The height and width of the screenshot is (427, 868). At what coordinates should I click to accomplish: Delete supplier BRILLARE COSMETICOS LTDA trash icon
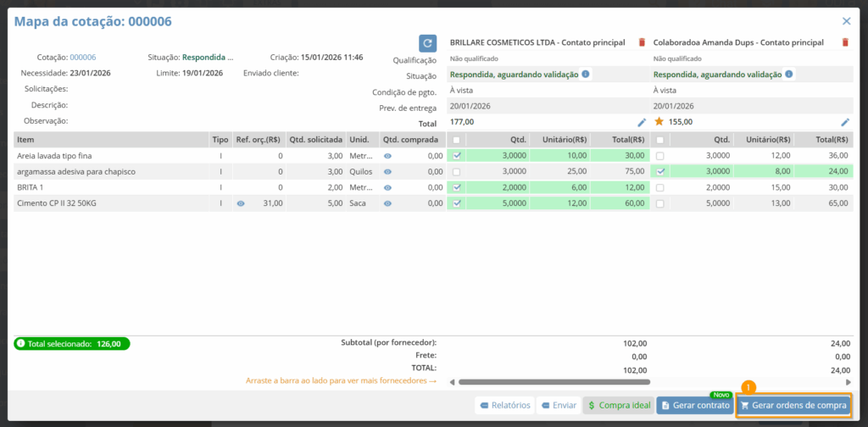click(642, 42)
